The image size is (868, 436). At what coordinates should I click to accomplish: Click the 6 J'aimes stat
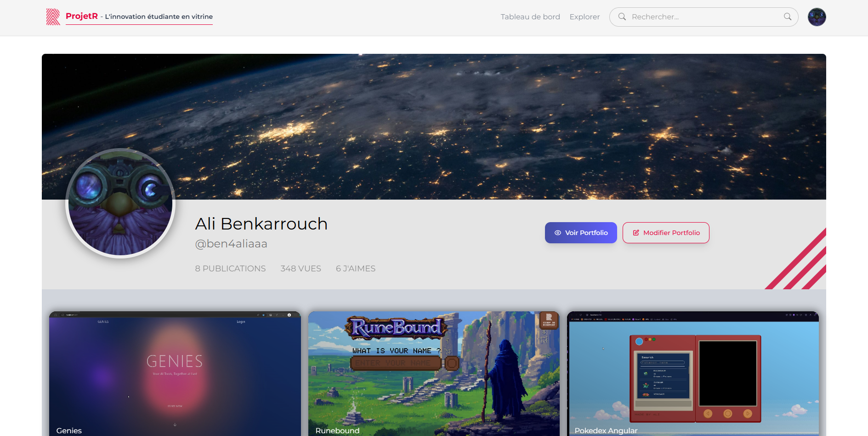pos(355,269)
